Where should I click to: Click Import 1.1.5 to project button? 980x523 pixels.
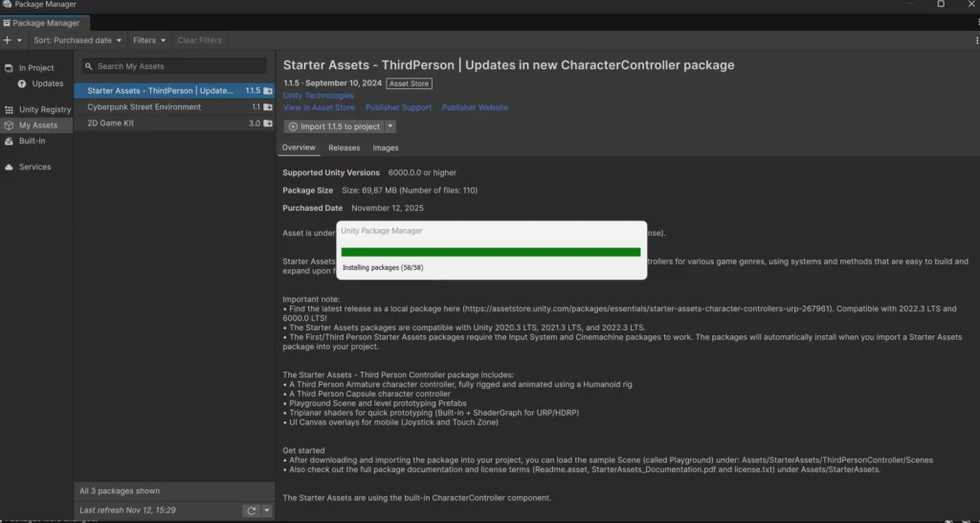click(334, 126)
